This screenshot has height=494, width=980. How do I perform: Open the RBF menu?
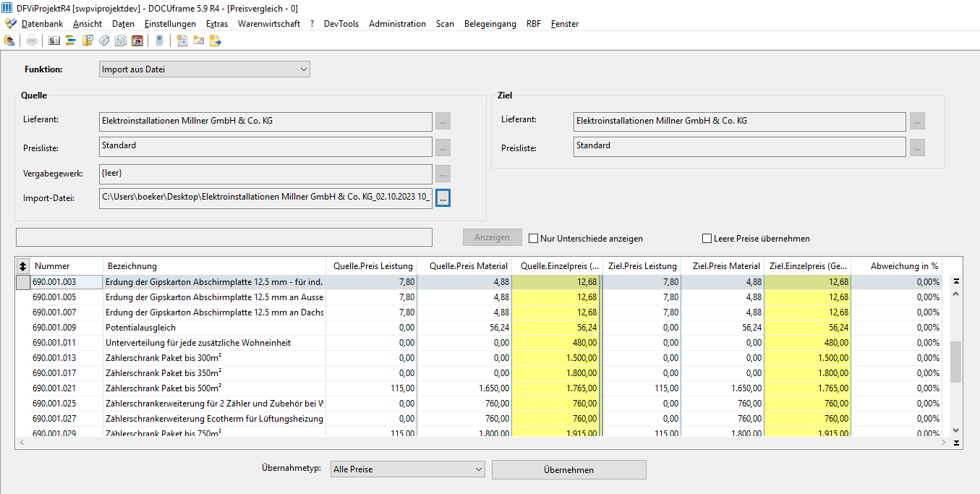533,24
